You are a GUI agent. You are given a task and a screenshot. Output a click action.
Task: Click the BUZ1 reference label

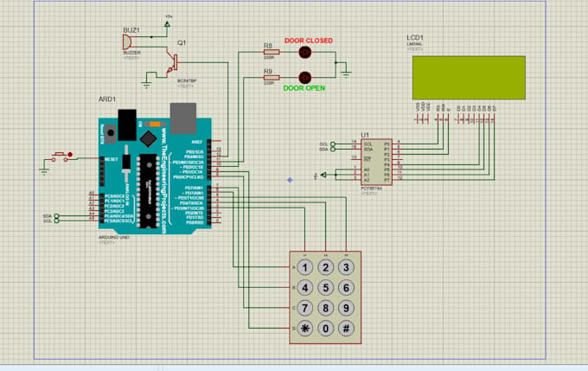[131, 30]
